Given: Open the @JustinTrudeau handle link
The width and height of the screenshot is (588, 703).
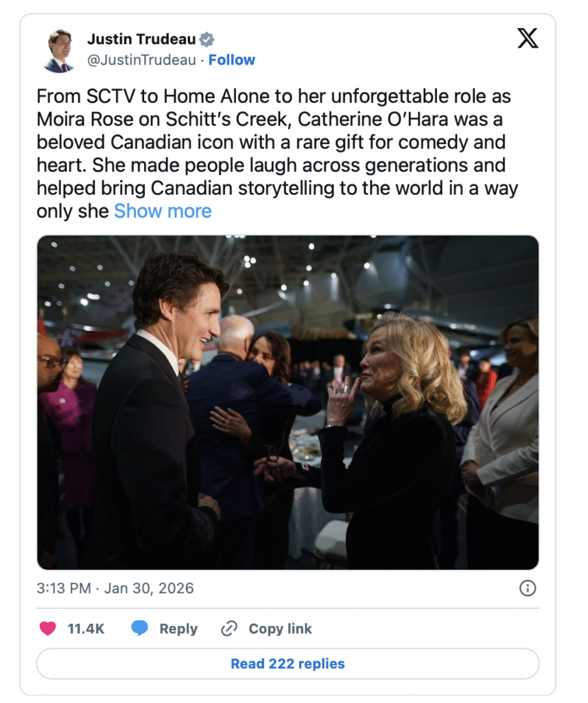Looking at the screenshot, I should (141, 60).
